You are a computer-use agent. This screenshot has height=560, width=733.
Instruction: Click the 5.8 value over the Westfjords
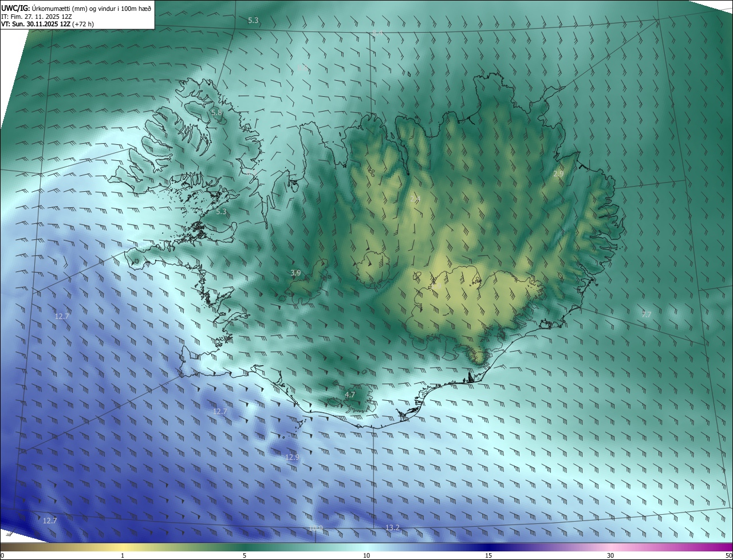216,113
